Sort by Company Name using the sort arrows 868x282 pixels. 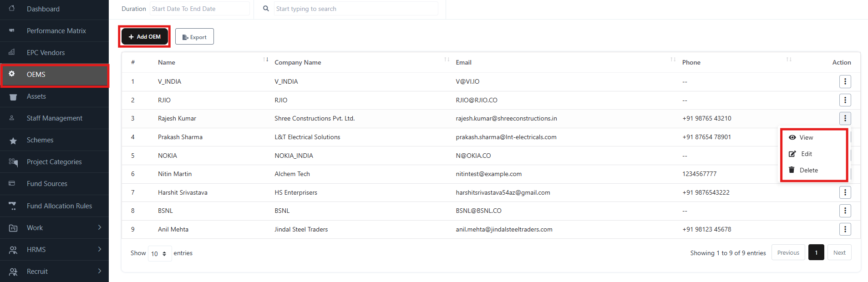447,60
